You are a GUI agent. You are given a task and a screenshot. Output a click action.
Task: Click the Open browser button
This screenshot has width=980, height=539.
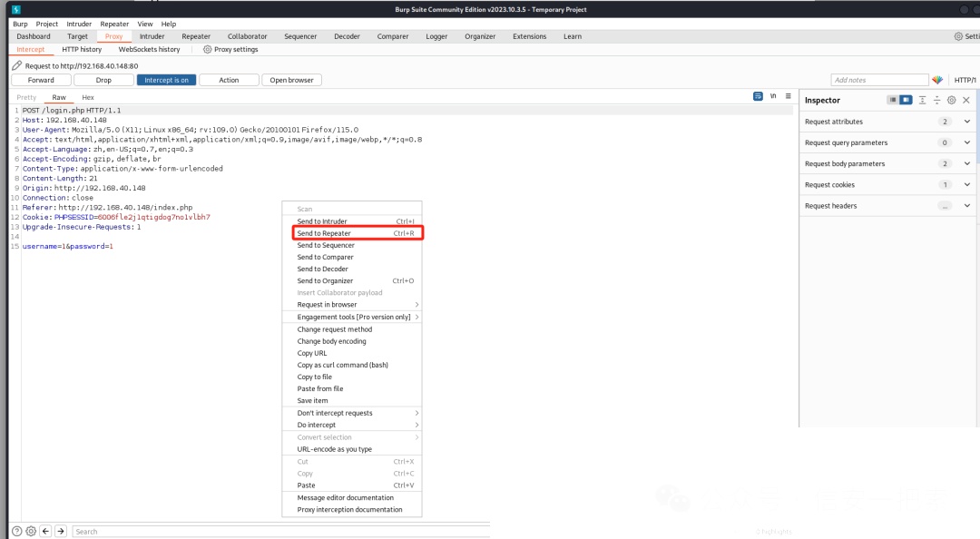pyautogui.click(x=292, y=80)
